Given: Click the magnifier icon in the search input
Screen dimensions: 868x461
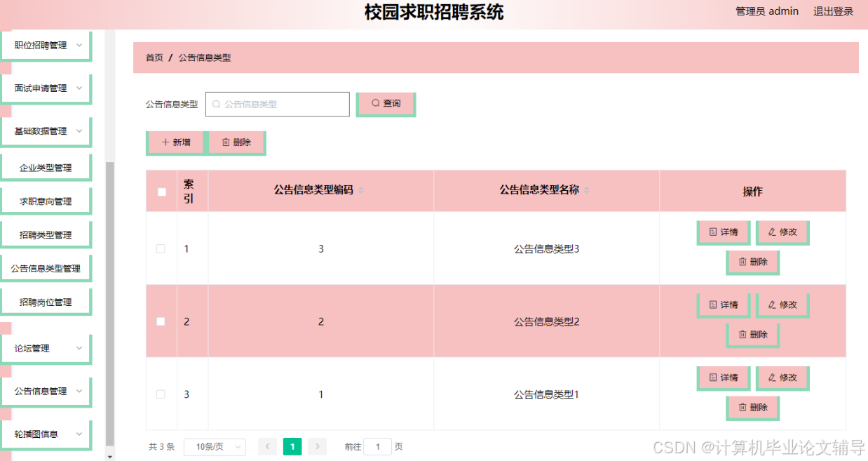Looking at the screenshot, I should pyautogui.click(x=217, y=104).
